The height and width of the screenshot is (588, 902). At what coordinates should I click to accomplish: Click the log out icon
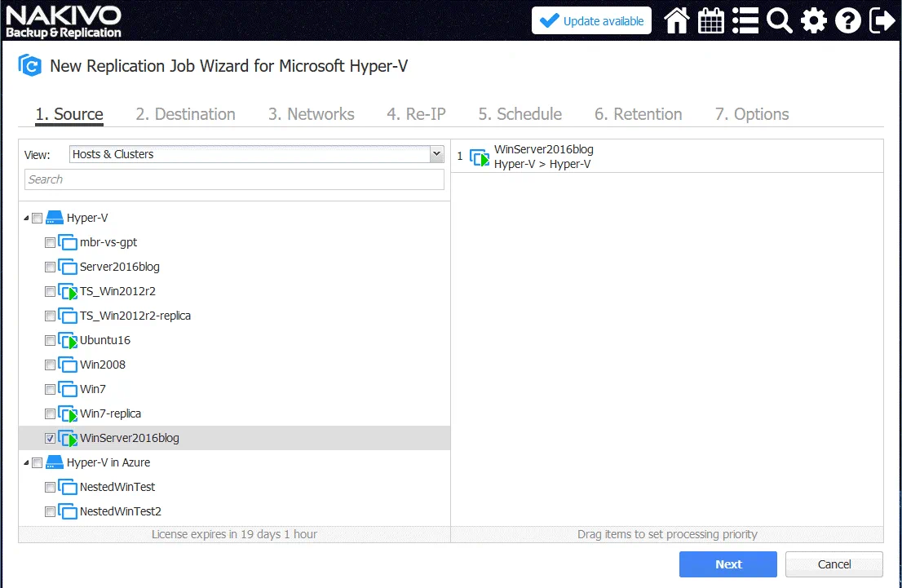882,21
